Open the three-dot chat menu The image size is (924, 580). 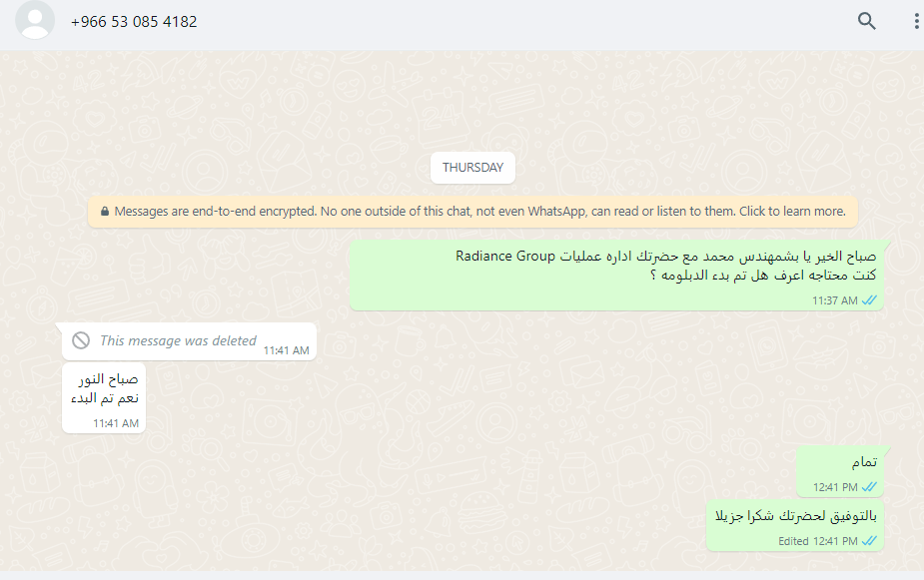(916, 21)
